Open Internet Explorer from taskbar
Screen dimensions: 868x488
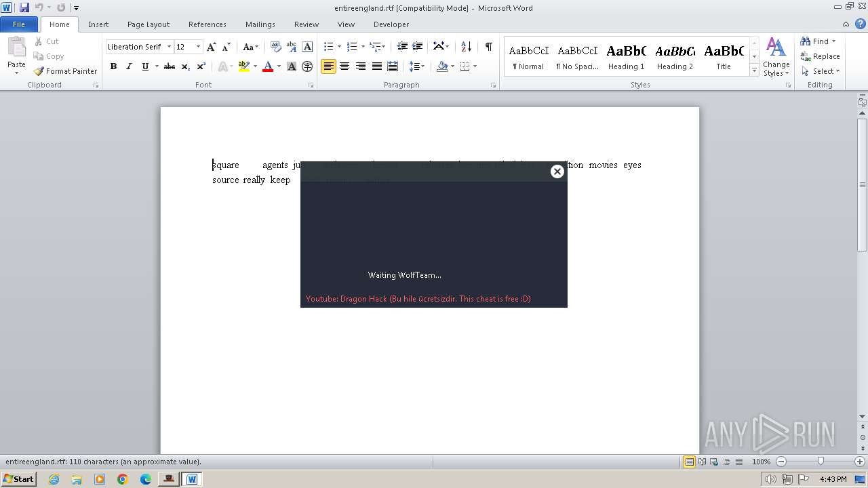[x=54, y=479]
